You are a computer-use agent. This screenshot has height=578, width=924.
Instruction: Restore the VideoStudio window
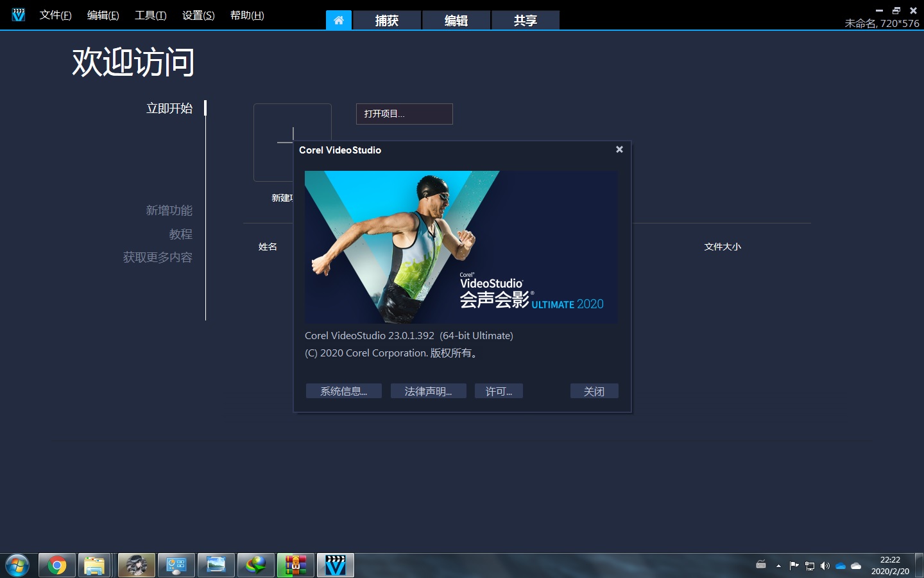click(x=896, y=10)
